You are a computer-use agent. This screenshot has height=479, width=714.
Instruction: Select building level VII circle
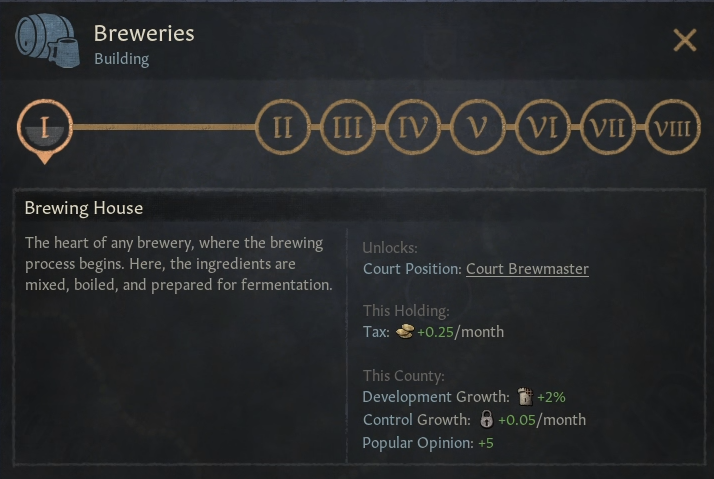click(x=607, y=128)
